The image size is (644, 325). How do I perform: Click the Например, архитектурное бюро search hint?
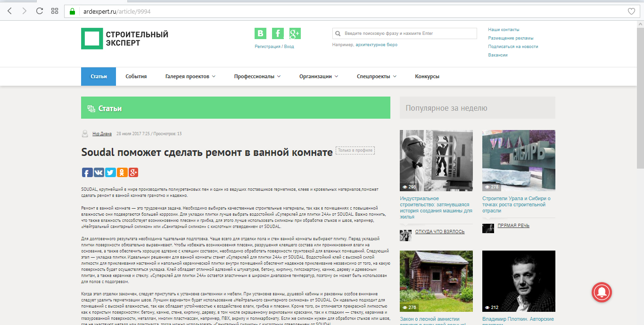365,45
